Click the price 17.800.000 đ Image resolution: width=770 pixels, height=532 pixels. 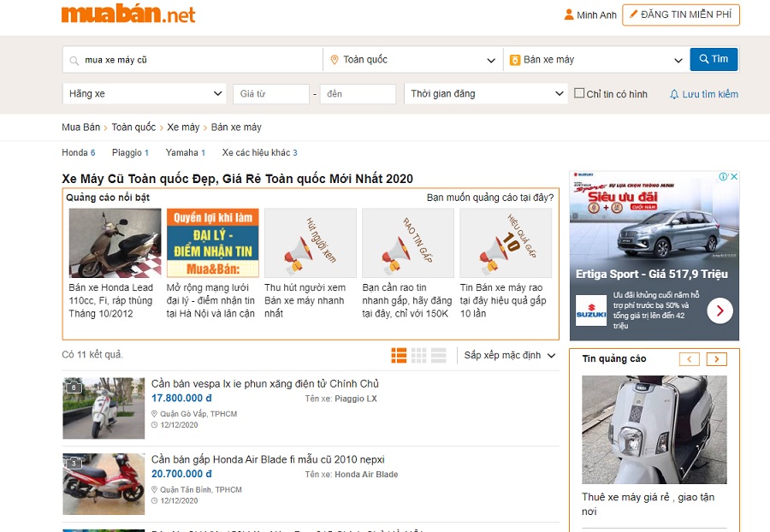181,398
